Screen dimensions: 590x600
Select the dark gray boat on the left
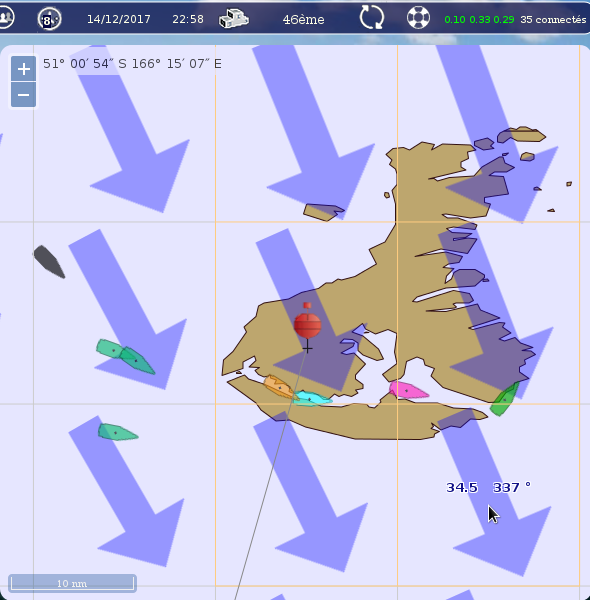(x=49, y=262)
